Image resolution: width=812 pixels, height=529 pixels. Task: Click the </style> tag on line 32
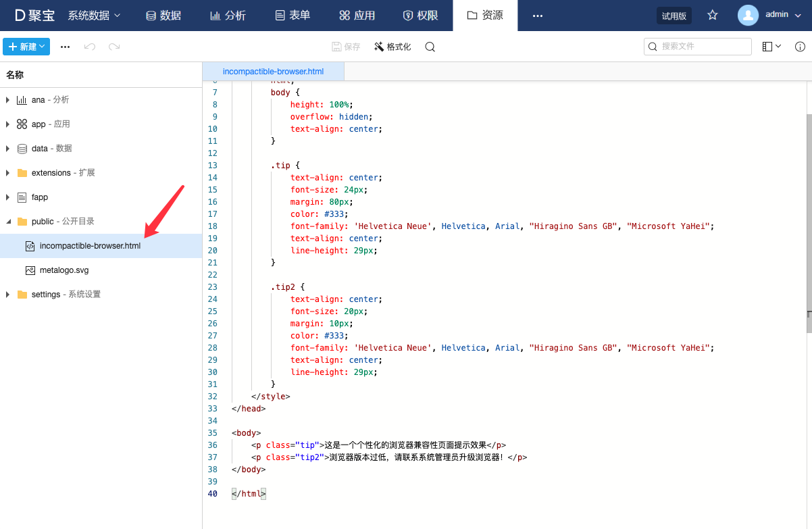pyautogui.click(x=270, y=397)
